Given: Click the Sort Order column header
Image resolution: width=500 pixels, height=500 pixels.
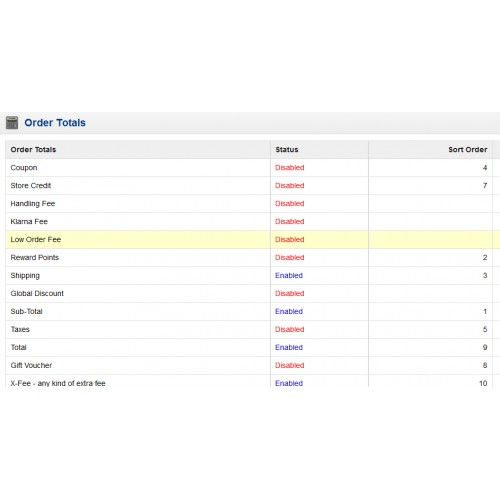Looking at the screenshot, I should pos(468,150).
